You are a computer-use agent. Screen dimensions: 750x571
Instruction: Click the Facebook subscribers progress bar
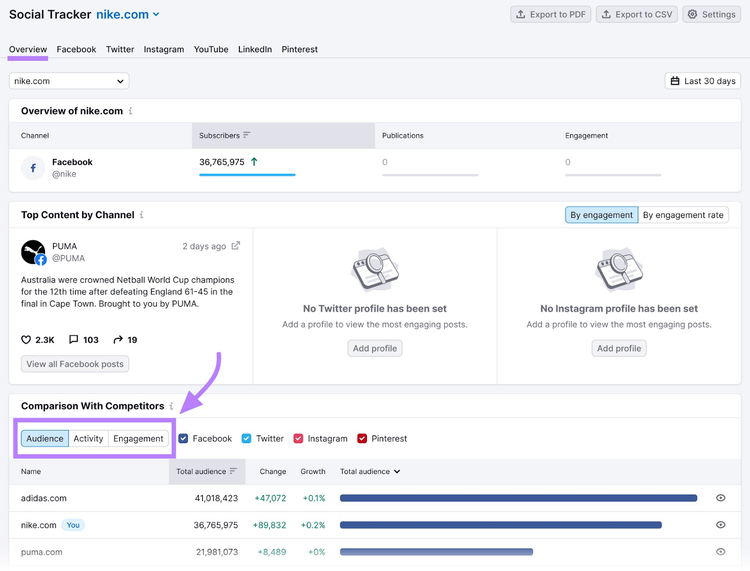point(247,175)
